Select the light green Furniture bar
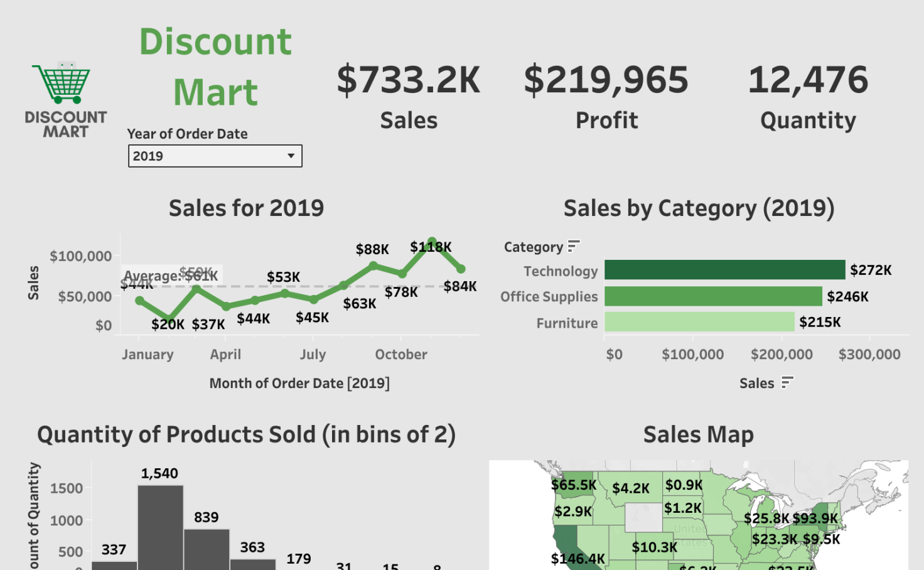 click(x=699, y=322)
